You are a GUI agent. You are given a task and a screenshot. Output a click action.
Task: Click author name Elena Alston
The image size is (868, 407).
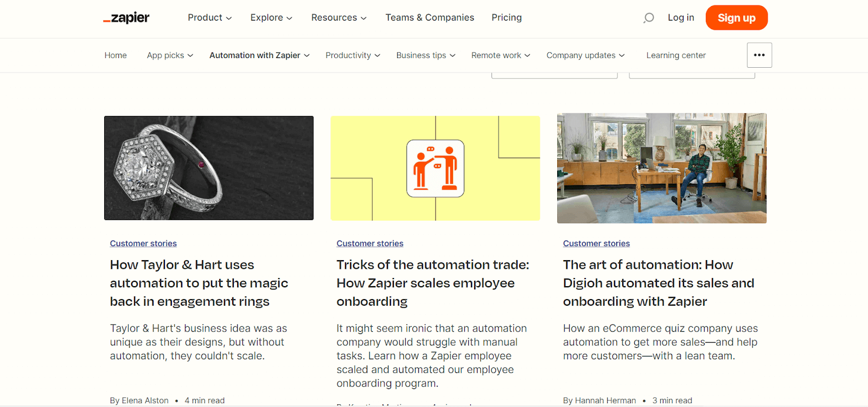click(x=145, y=400)
